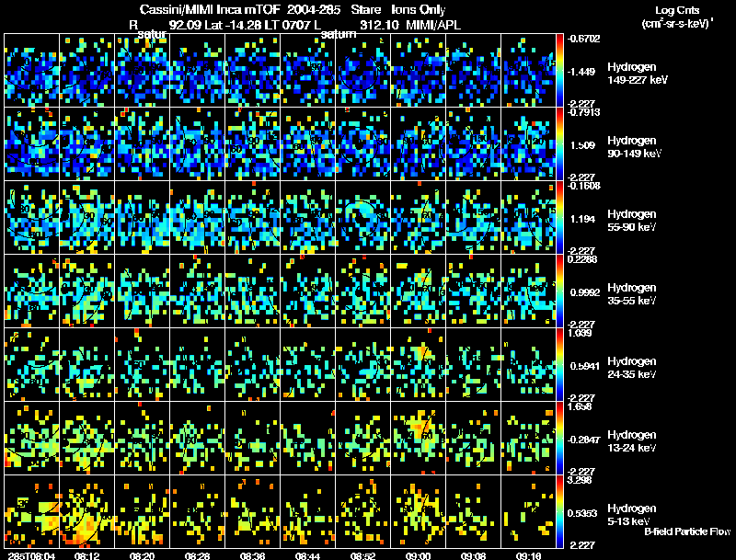Open the 149-227 keV image at 09:16

(528, 71)
